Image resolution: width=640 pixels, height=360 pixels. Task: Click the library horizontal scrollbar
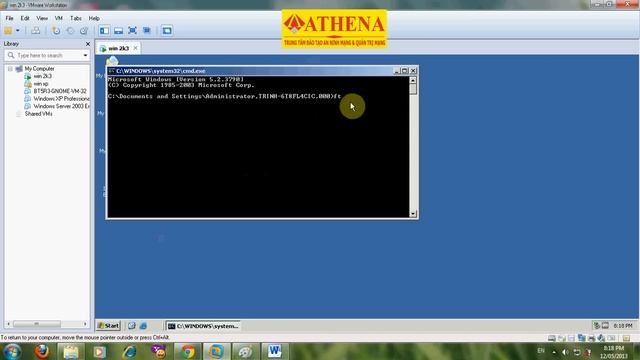[37, 324]
